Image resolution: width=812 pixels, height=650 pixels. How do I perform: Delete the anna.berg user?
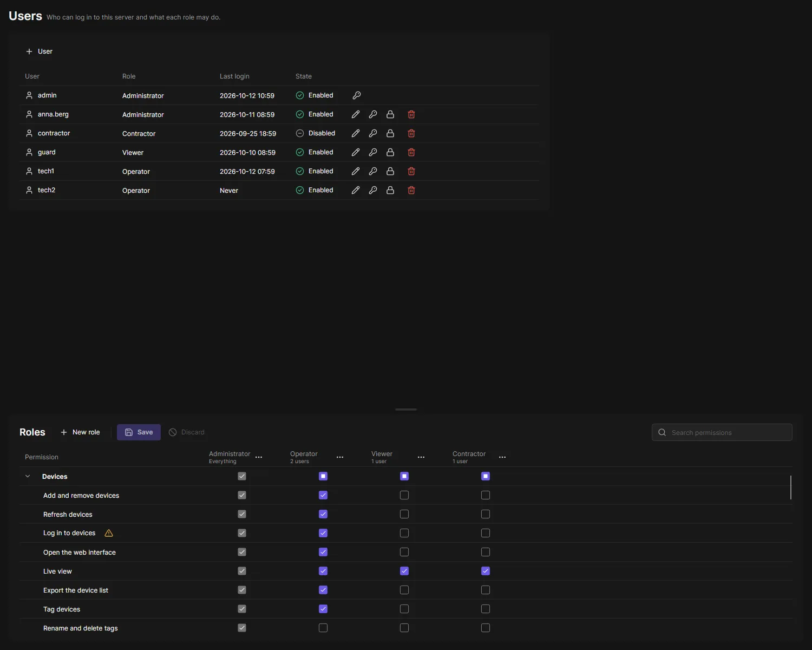pos(411,114)
